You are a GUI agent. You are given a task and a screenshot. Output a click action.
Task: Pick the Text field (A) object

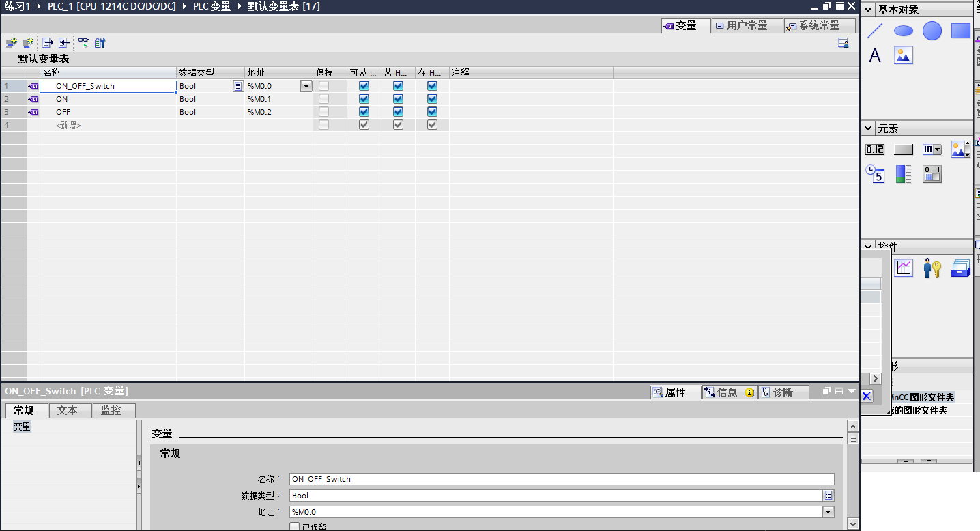click(x=875, y=56)
